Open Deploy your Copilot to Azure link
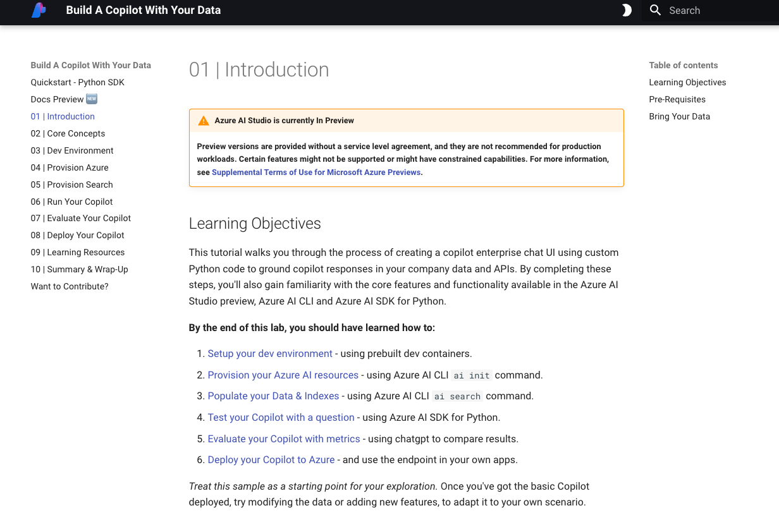The height and width of the screenshot is (532, 779). (x=271, y=460)
